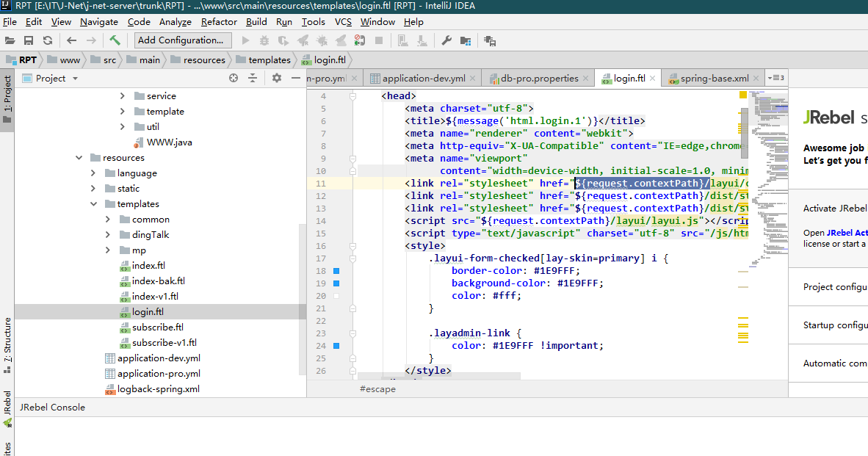The image size is (868, 456).
Task: Click the Save All icon
Action: pos(29,40)
